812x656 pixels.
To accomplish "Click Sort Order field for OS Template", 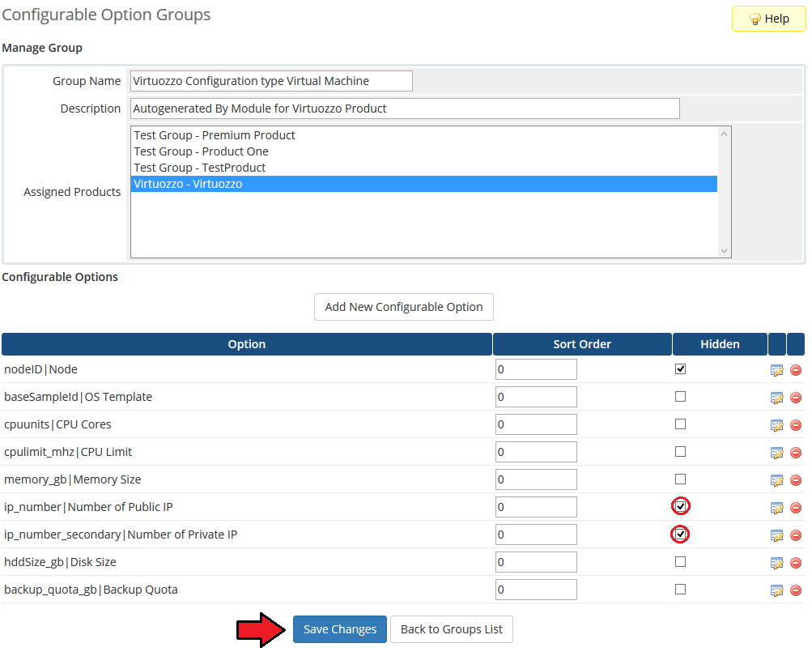I will [x=536, y=397].
